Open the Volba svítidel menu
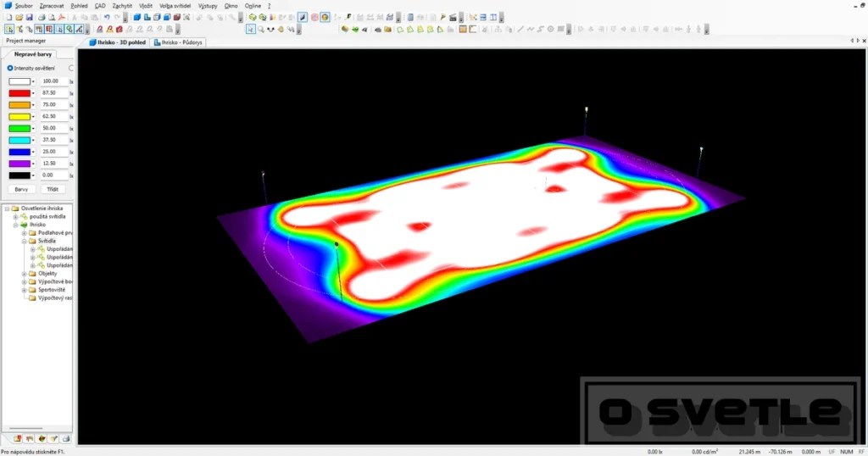Viewport: 868px width, 456px height. click(175, 6)
